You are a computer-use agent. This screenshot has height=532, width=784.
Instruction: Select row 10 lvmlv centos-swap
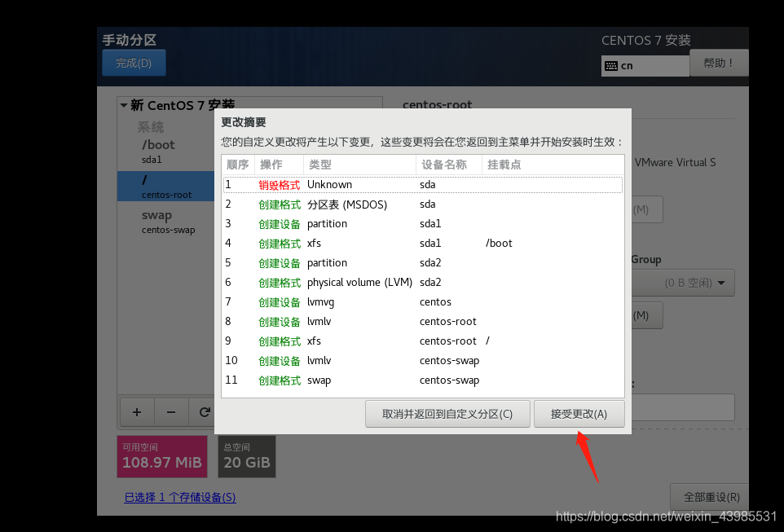pyautogui.click(x=423, y=360)
